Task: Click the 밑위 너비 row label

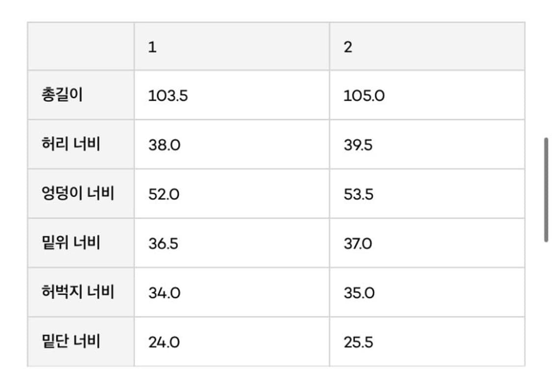Action: pyautogui.click(x=71, y=243)
